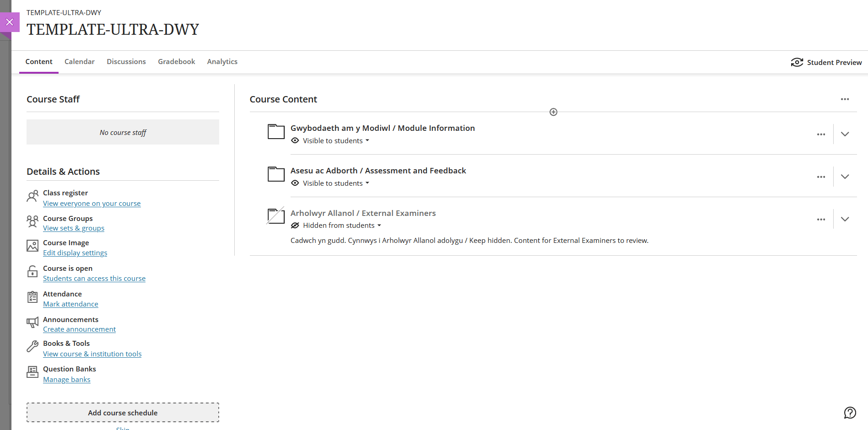
Task: Open the help question mark icon
Action: point(850,413)
